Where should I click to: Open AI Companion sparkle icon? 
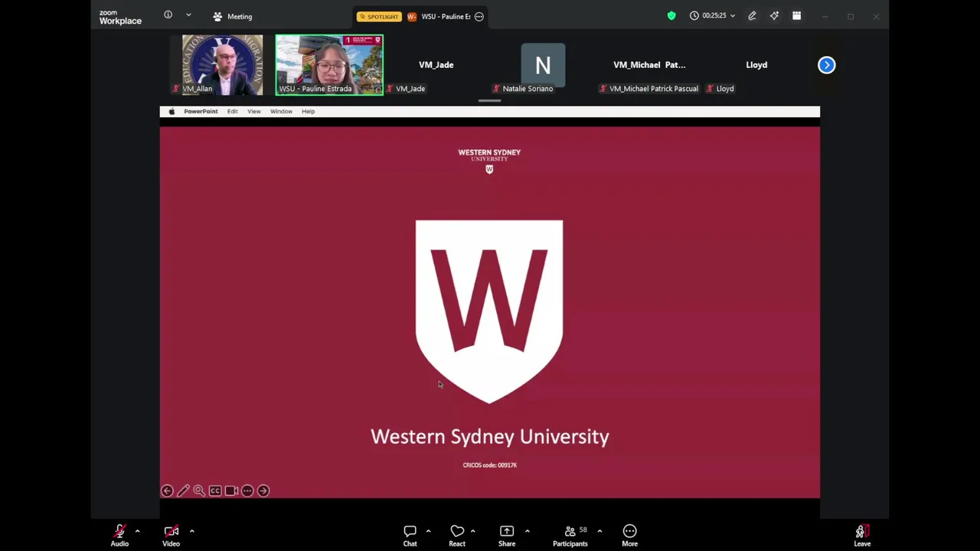(774, 15)
